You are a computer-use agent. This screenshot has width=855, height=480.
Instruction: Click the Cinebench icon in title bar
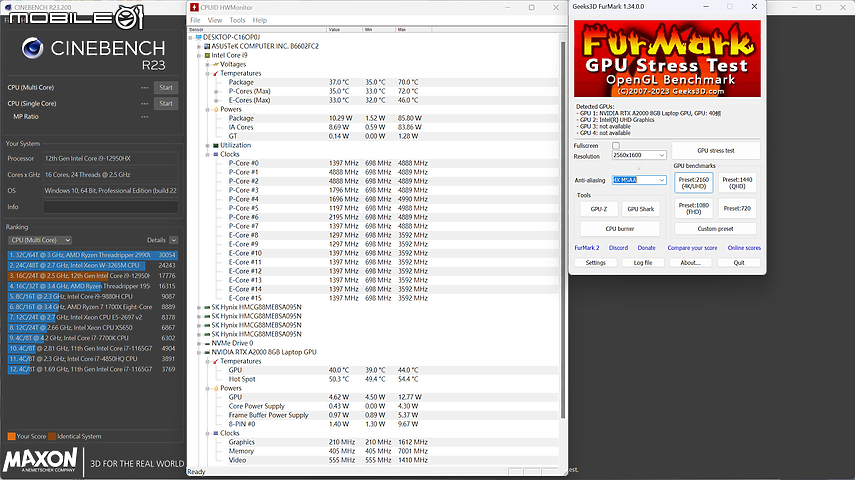8,7
